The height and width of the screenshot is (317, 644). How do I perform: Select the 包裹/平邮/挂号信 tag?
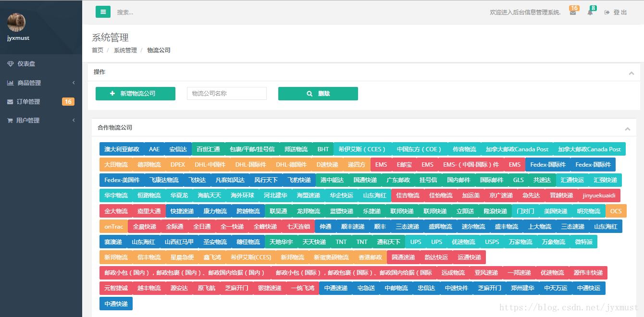pyautogui.click(x=252, y=149)
